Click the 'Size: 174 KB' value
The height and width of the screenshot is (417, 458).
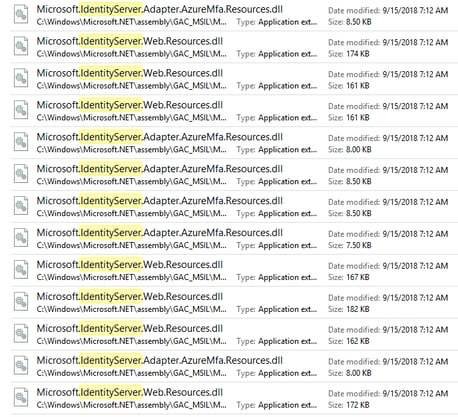click(349, 54)
